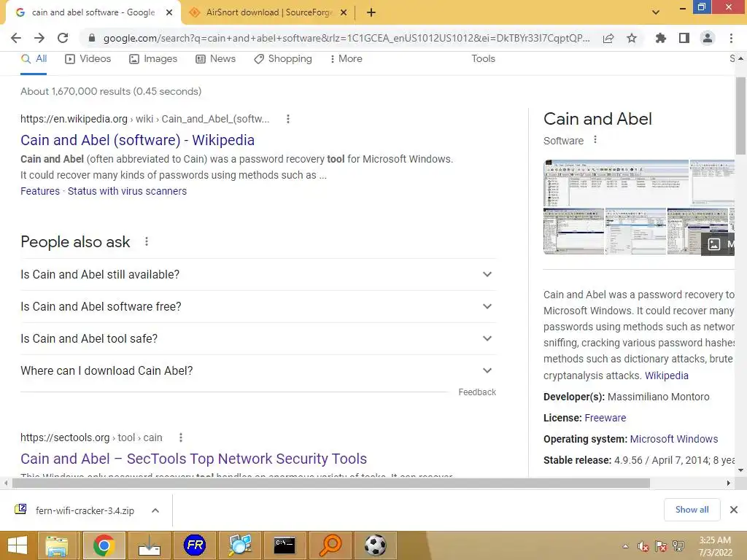Image resolution: width=747 pixels, height=560 pixels.
Task: Open the FR taskbar application
Action: (x=195, y=545)
